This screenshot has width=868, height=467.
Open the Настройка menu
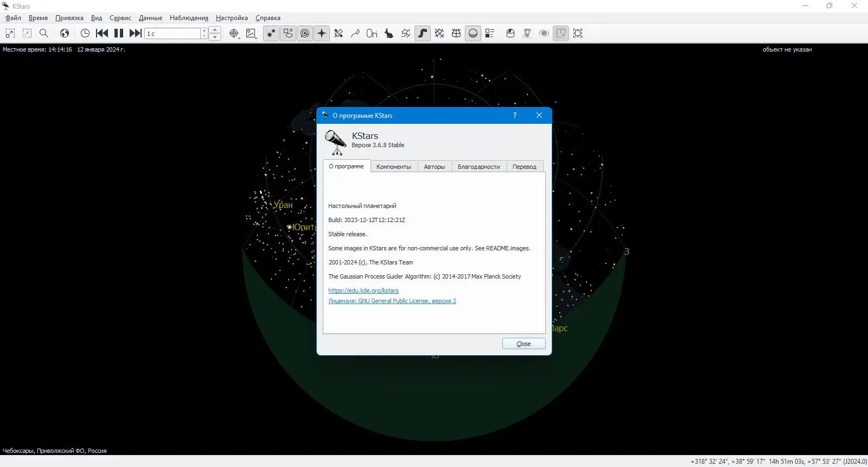pyautogui.click(x=232, y=18)
